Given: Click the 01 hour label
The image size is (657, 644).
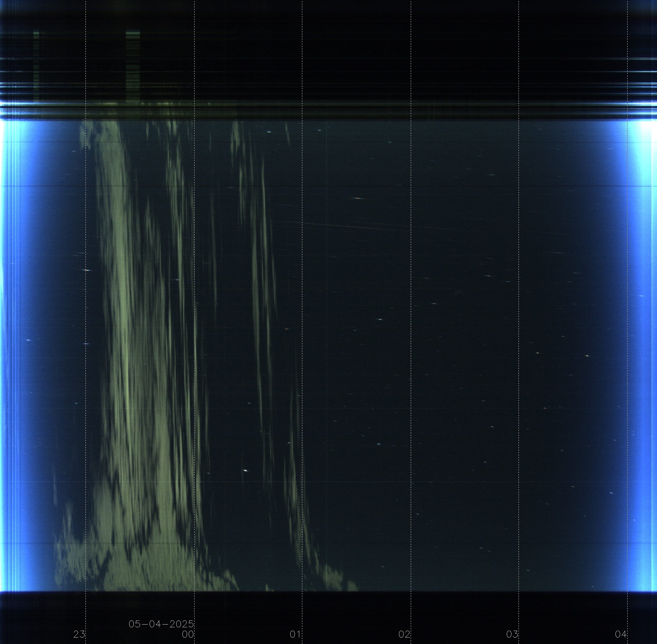Looking at the screenshot, I should pyautogui.click(x=295, y=634).
